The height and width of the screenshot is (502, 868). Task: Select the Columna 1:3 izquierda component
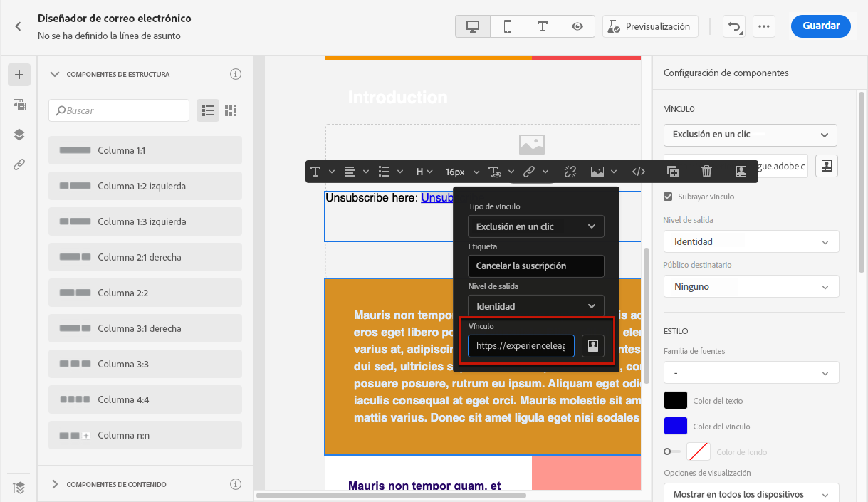(145, 221)
